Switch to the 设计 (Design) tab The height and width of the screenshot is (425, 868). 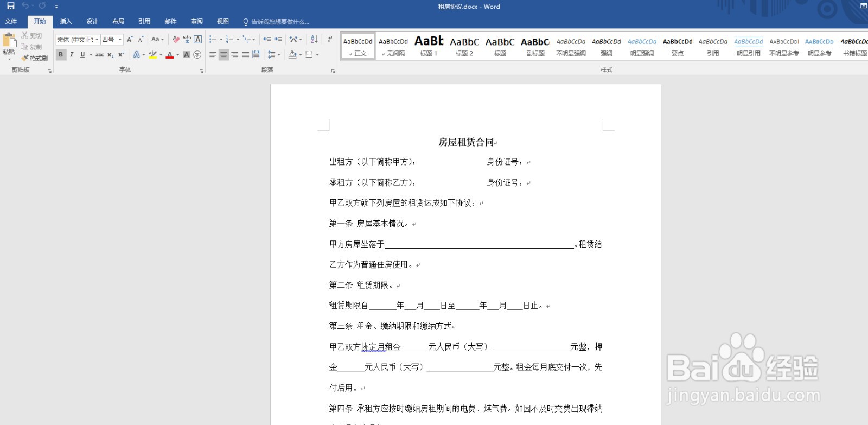tap(92, 22)
